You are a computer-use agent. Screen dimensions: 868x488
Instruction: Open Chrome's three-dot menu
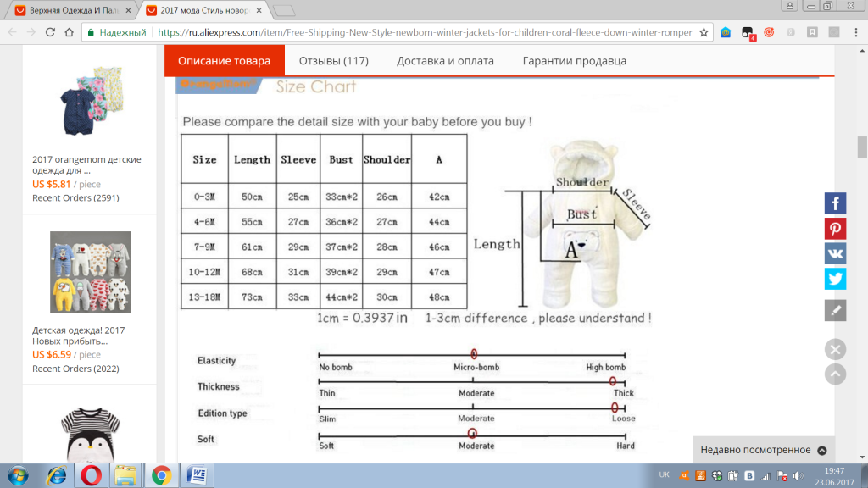(x=854, y=32)
